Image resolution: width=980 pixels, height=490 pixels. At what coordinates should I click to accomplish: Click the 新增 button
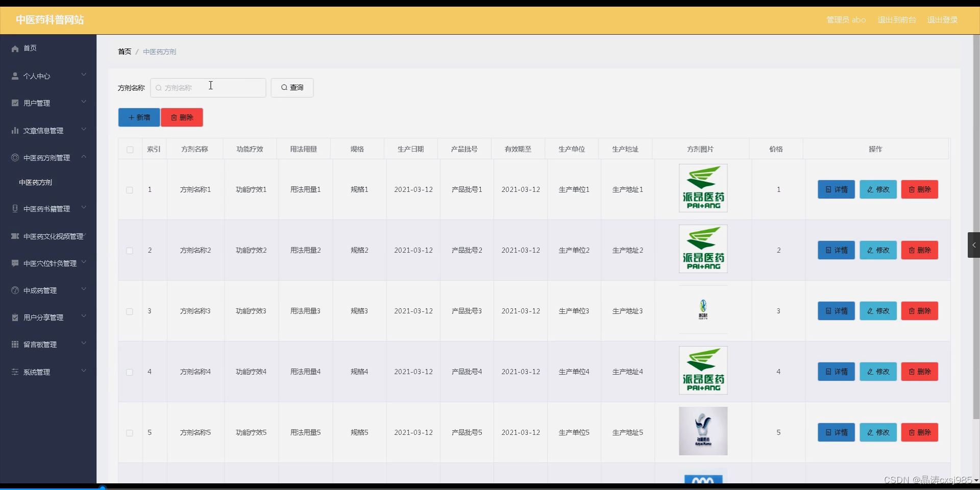point(138,117)
